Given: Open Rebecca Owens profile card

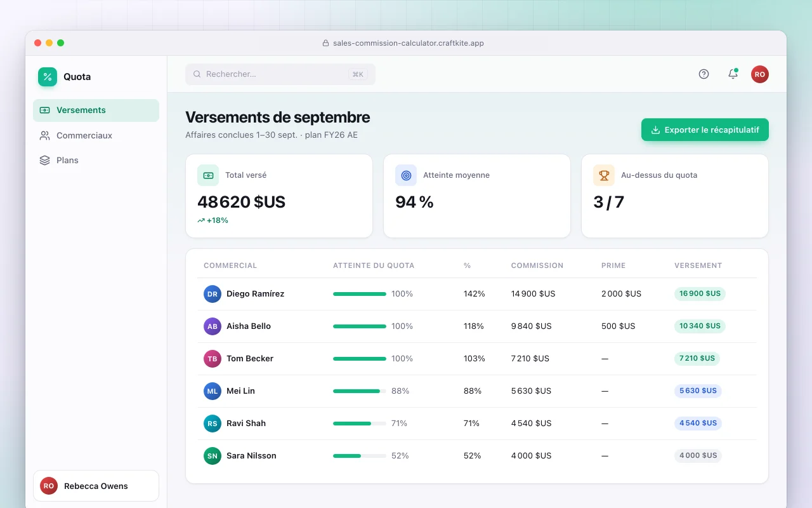Looking at the screenshot, I should point(96,486).
